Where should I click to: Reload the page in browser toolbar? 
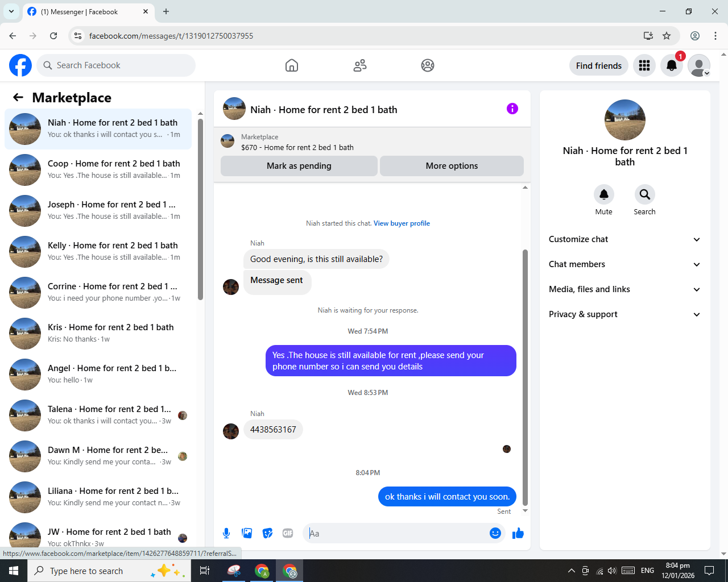tap(53, 36)
